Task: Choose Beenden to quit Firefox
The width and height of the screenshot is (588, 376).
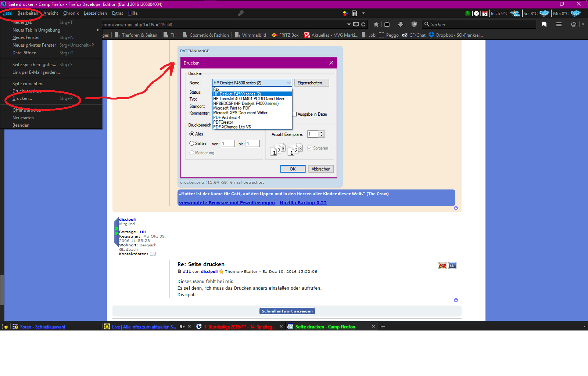Action: (x=51, y=125)
